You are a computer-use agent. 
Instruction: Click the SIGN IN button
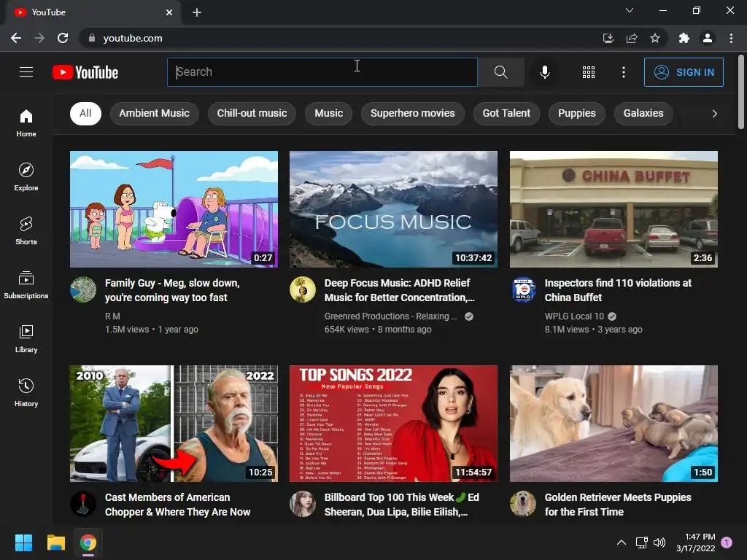pos(684,72)
